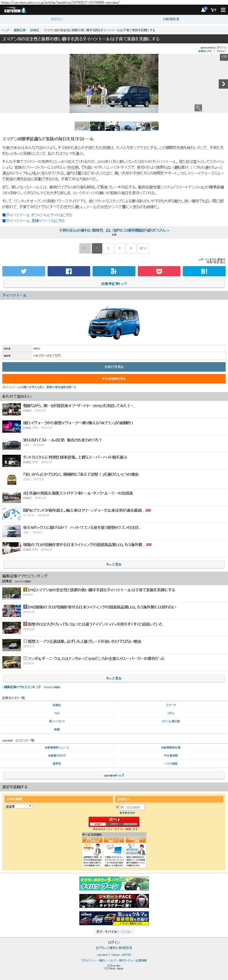Open the ID新規取得 tab

click(x=171, y=19)
